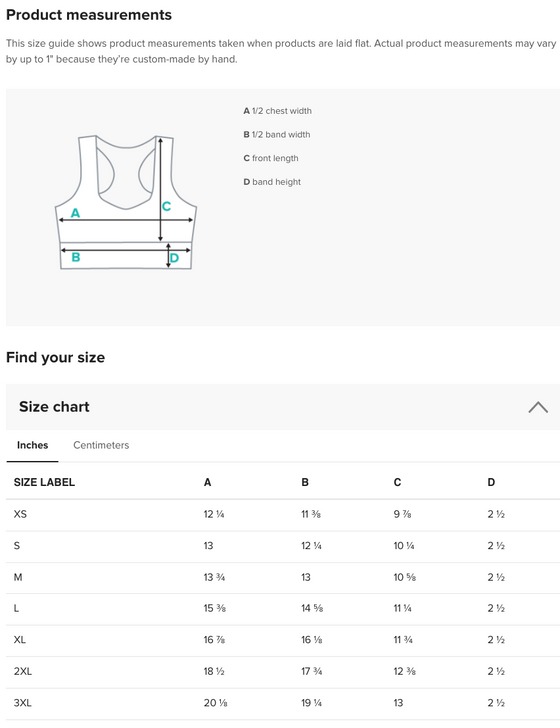560x728 pixels.
Task: Click the sports bra measurement diagram
Action: (x=126, y=202)
